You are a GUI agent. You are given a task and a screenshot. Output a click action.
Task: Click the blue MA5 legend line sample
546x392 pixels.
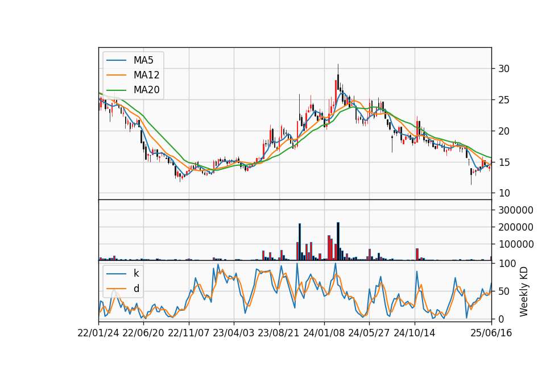click(116, 60)
